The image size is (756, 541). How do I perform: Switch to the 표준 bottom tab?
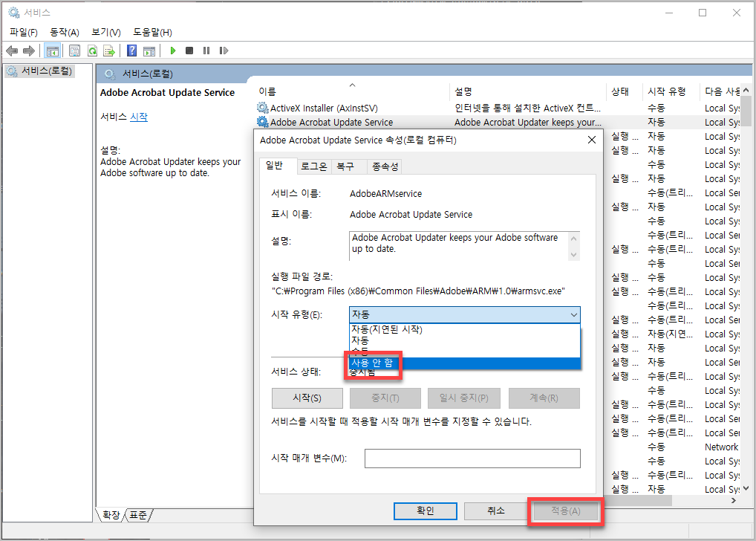pyautogui.click(x=138, y=515)
